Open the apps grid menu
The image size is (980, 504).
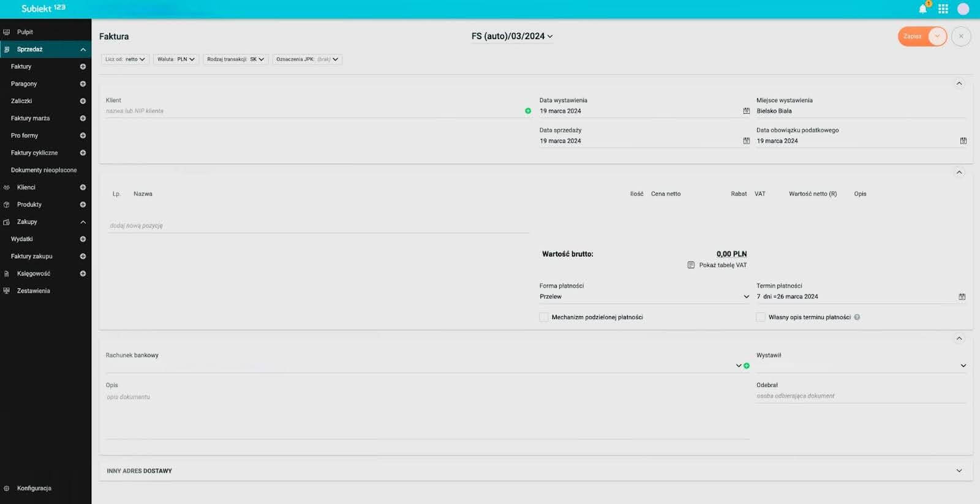(x=943, y=9)
